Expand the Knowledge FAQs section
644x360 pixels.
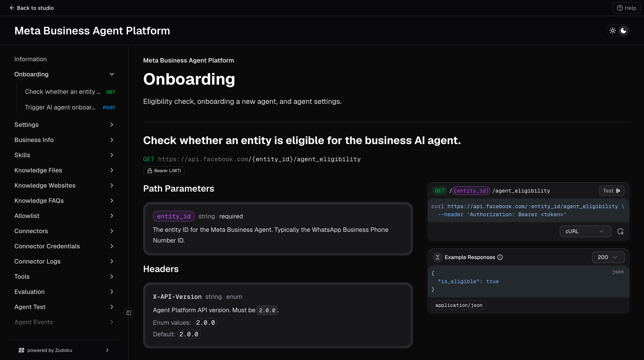click(64, 201)
